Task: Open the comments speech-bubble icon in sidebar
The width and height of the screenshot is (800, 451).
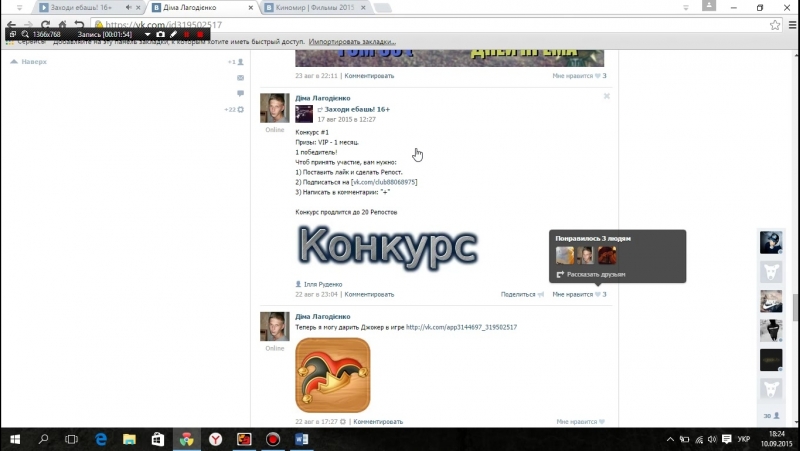Action: (x=240, y=93)
